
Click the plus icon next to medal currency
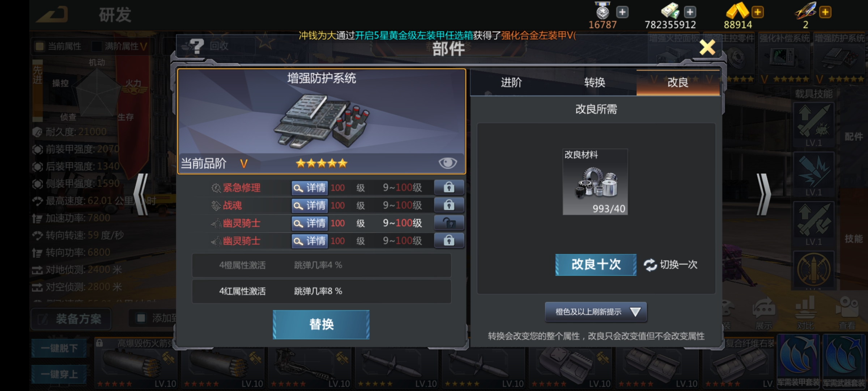(x=622, y=12)
